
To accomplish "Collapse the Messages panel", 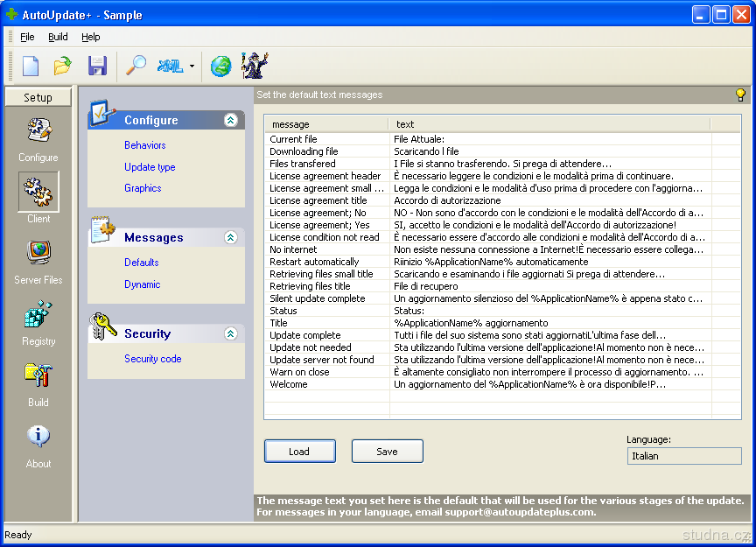I will coord(230,237).
